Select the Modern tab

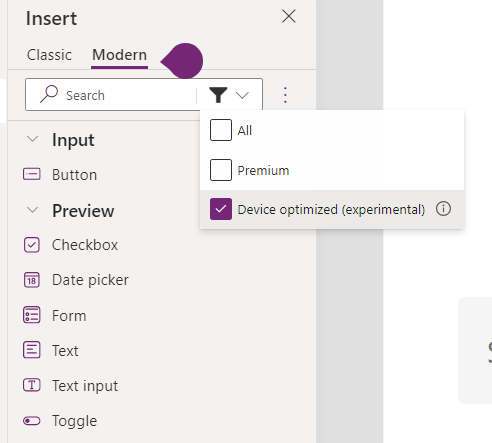click(119, 55)
